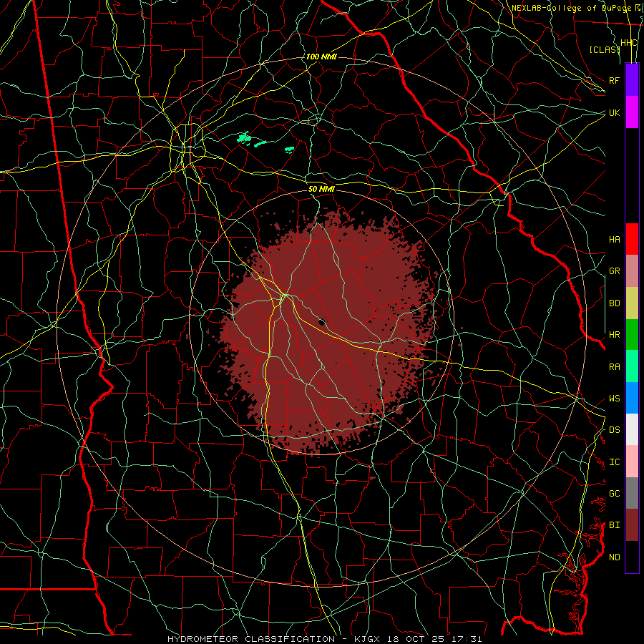The image size is (644, 644).
Task: Click the ND black legend swatch
Action: click(x=632, y=557)
